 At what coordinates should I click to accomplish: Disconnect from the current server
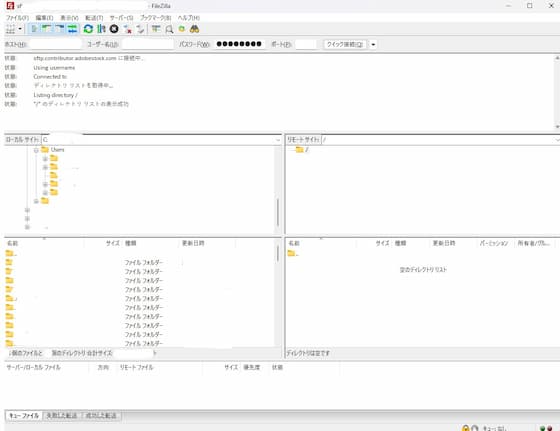[x=128, y=29]
